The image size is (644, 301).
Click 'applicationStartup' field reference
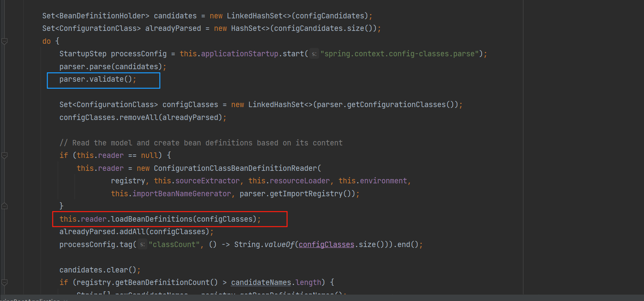(240, 54)
